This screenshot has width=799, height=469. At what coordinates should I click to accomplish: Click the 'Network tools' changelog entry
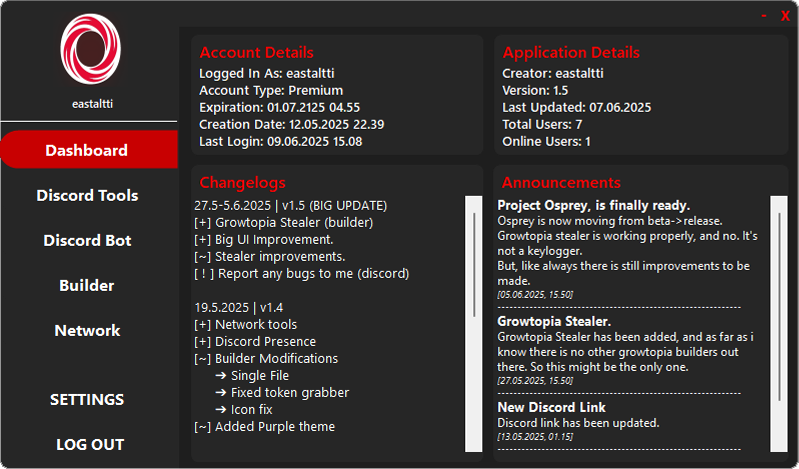[245, 325]
